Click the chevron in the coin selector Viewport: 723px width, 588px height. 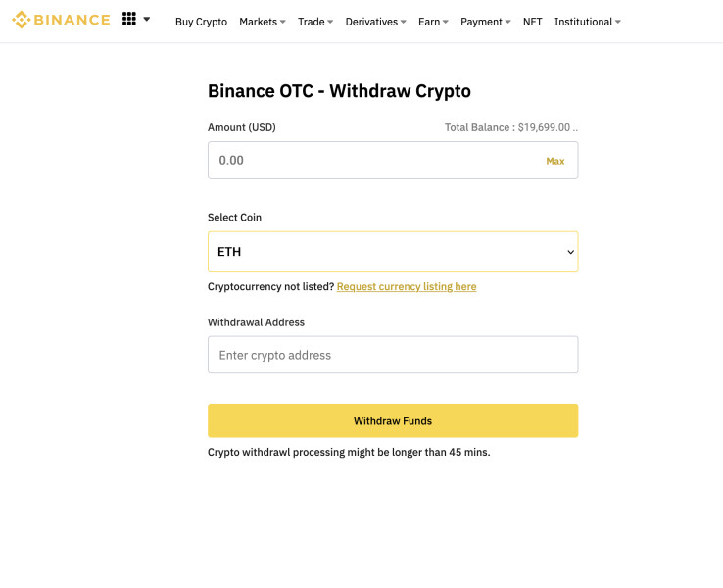tap(571, 253)
